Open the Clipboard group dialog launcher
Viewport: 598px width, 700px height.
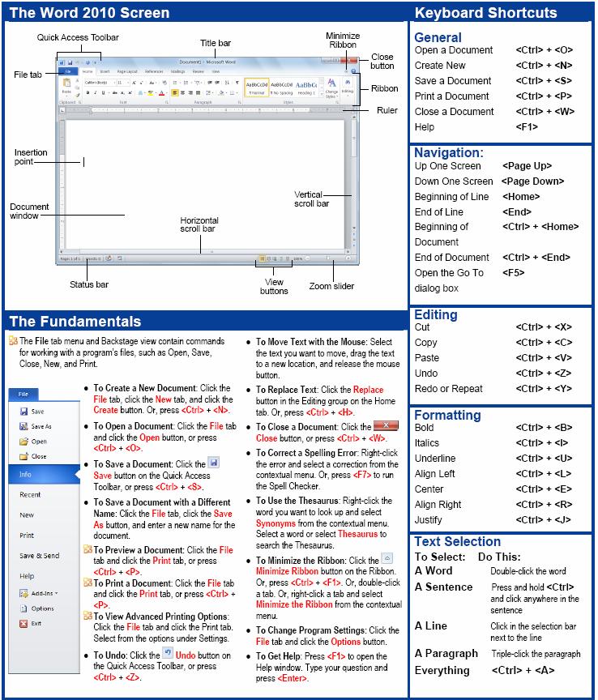pyautogui.click(x=80, y=102)
